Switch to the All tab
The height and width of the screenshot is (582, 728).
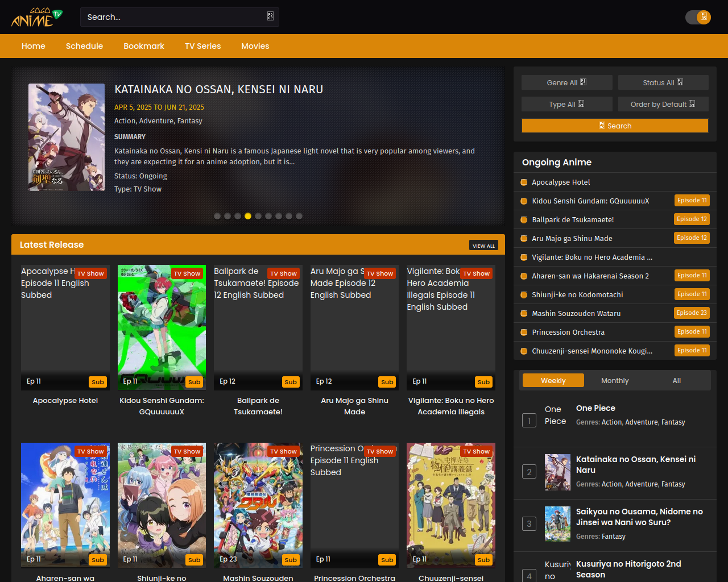click(677, 380)
